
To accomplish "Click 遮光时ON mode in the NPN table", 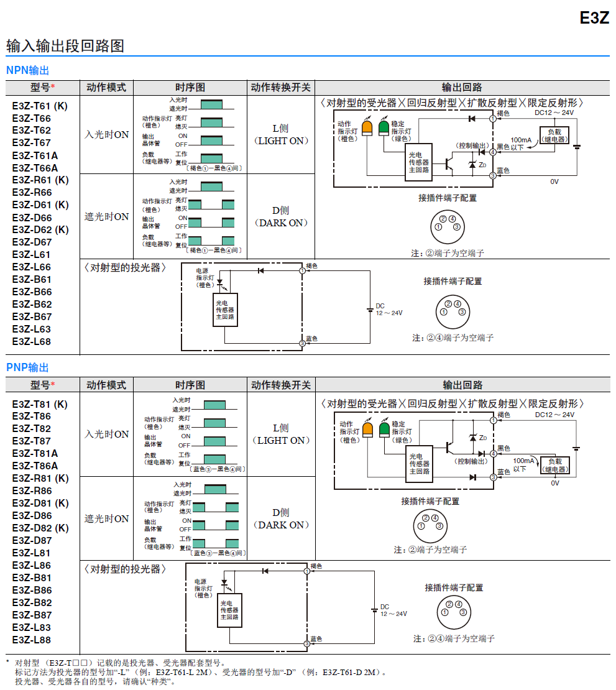I will point(106,216).
